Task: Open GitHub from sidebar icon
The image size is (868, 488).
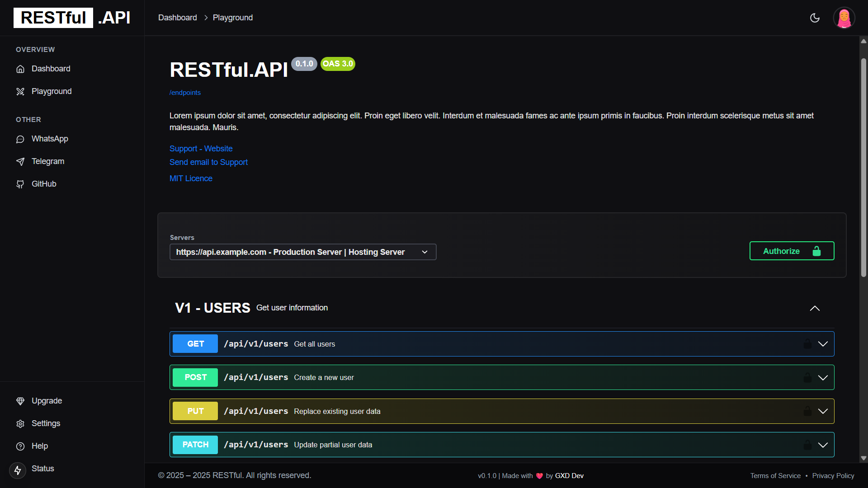Action: click(20, 184)
